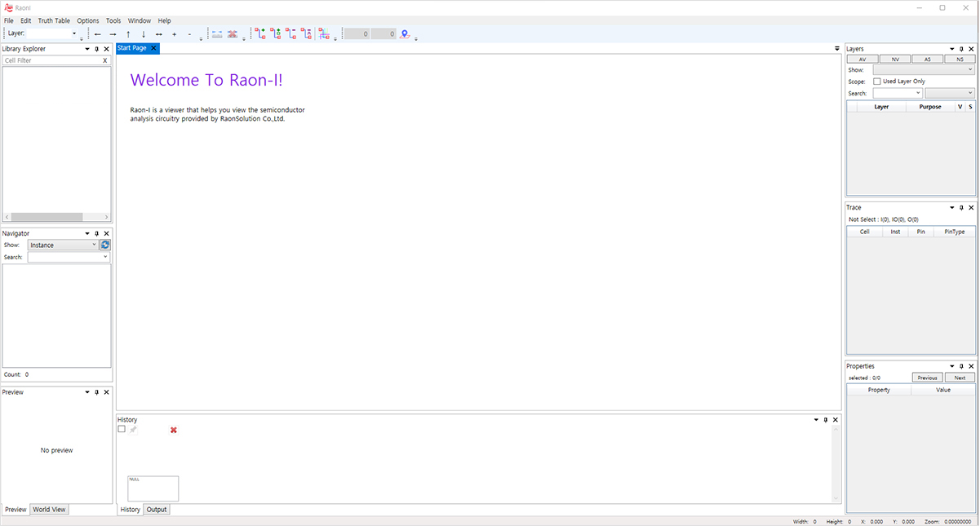Image resolution: width=980 pixels, height=526 pixels.
Task: Click the refresh icon in Navigator panel
Action: click(105, 245)
